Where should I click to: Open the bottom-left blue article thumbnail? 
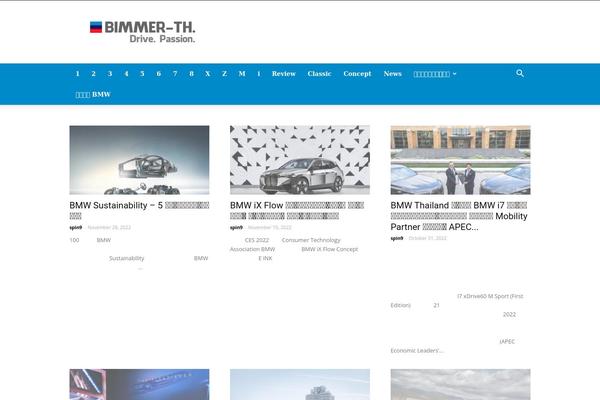pos(139,384)
